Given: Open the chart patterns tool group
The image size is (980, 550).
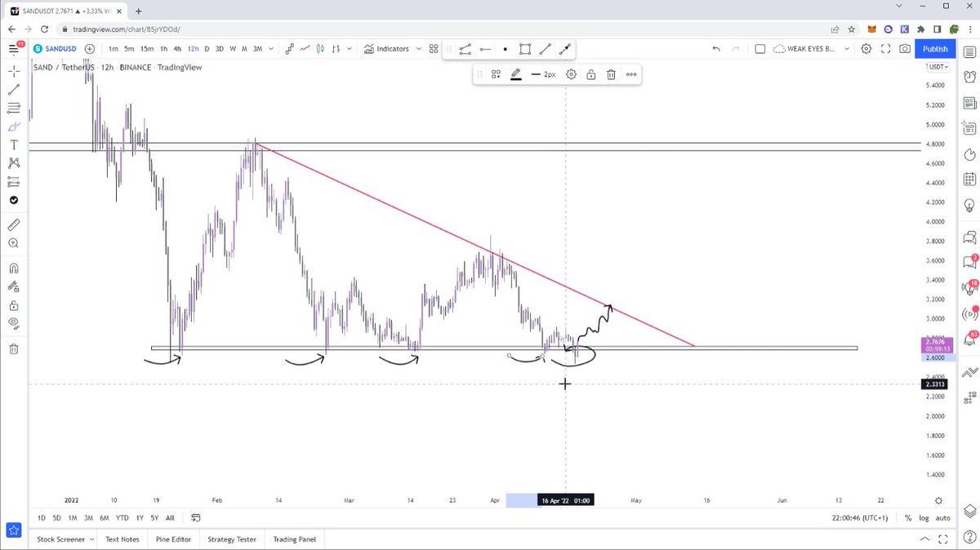Looking at the screenshot, I should [x=13, y=163].
